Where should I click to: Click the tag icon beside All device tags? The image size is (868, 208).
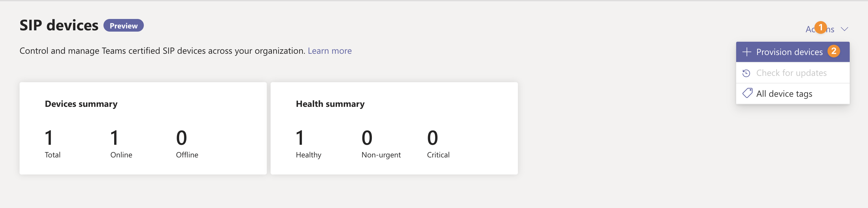[x=747, y=93]
